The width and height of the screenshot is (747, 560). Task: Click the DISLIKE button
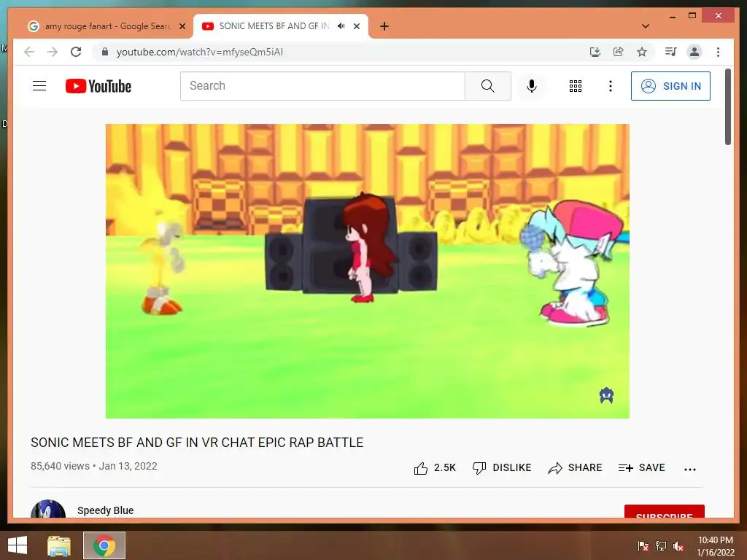click(x=502, y=468)
